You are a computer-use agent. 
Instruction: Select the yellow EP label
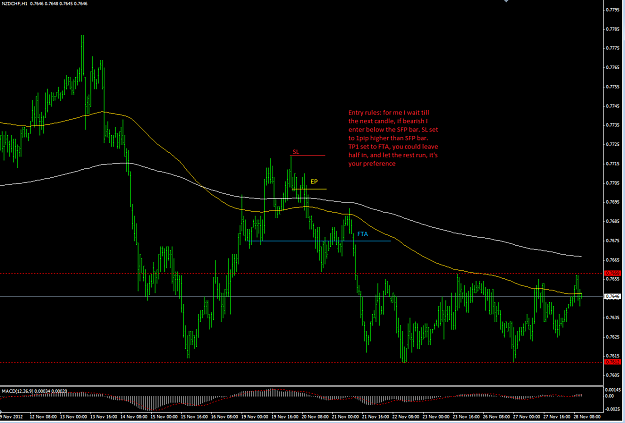[314, 181]
